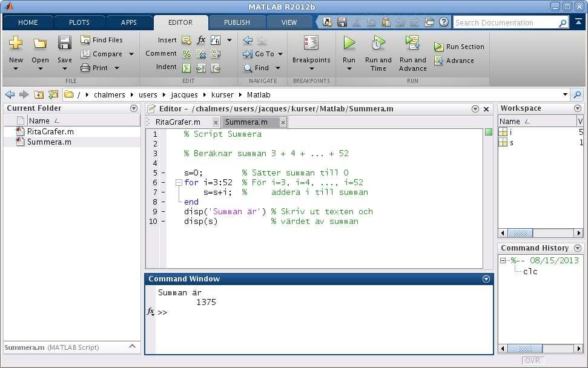Switch to the HOME ribbon tab
Viewport: 588px width, 368px height.
click(28, 22)
